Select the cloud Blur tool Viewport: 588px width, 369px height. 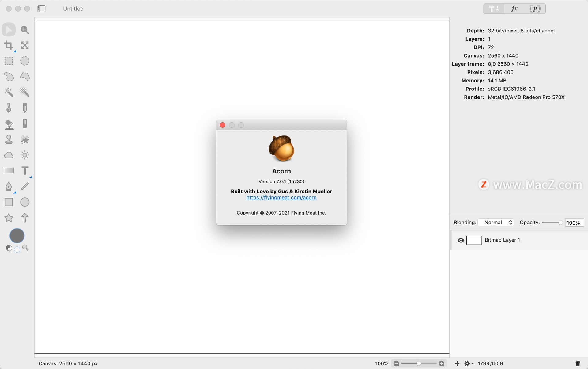(x=9, y=155)
